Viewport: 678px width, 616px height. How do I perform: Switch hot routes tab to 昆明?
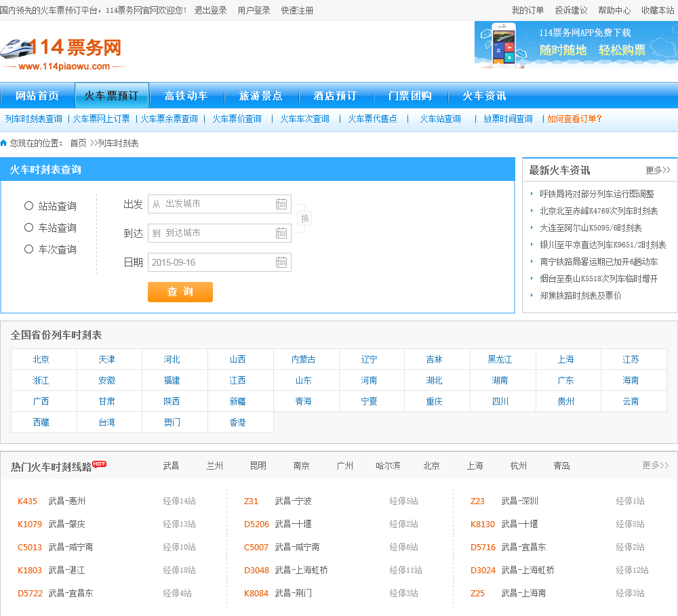[x=258, y=466]
